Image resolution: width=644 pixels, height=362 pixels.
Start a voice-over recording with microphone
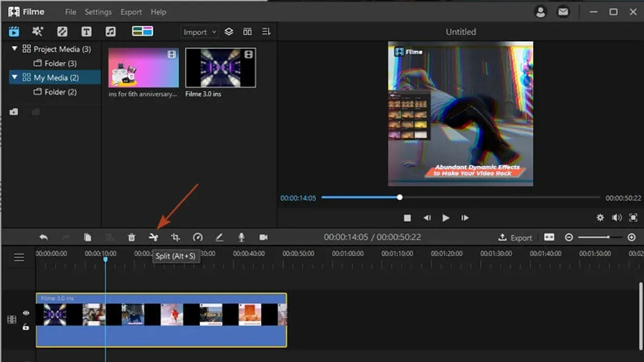241,237
